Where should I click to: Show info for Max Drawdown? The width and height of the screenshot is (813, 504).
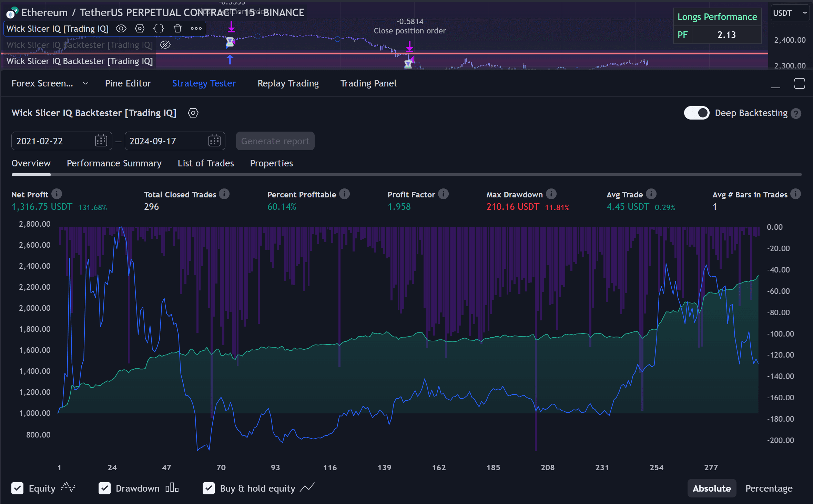point(551,194)
